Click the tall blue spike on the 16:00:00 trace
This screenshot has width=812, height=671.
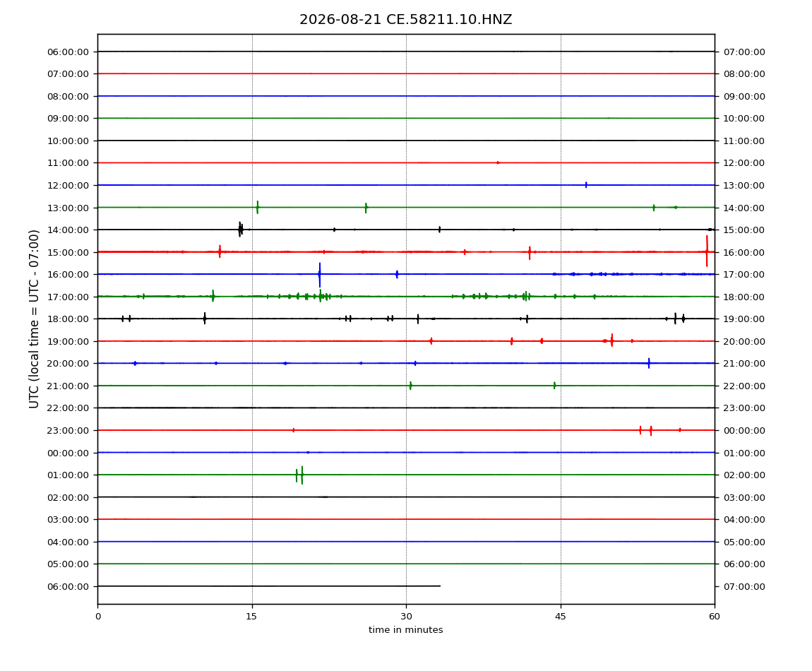[x=320, y=275]
